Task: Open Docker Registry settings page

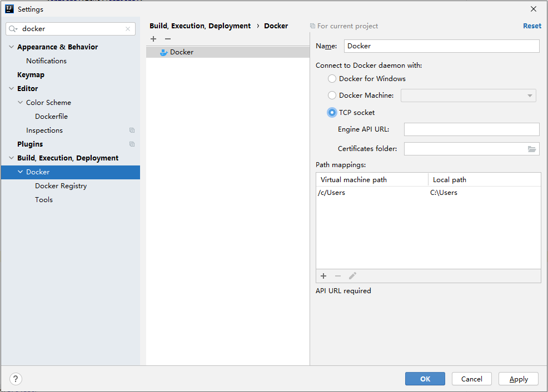Action: coord(61,186)
